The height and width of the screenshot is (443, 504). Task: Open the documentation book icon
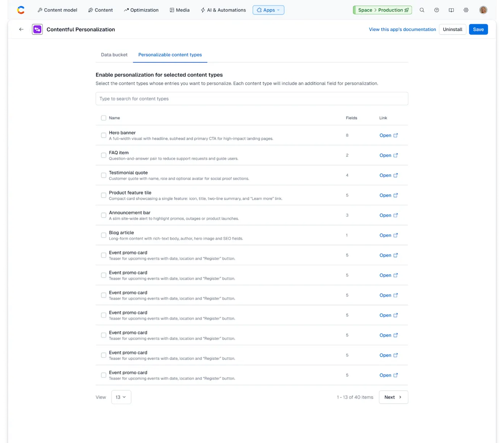451,10
